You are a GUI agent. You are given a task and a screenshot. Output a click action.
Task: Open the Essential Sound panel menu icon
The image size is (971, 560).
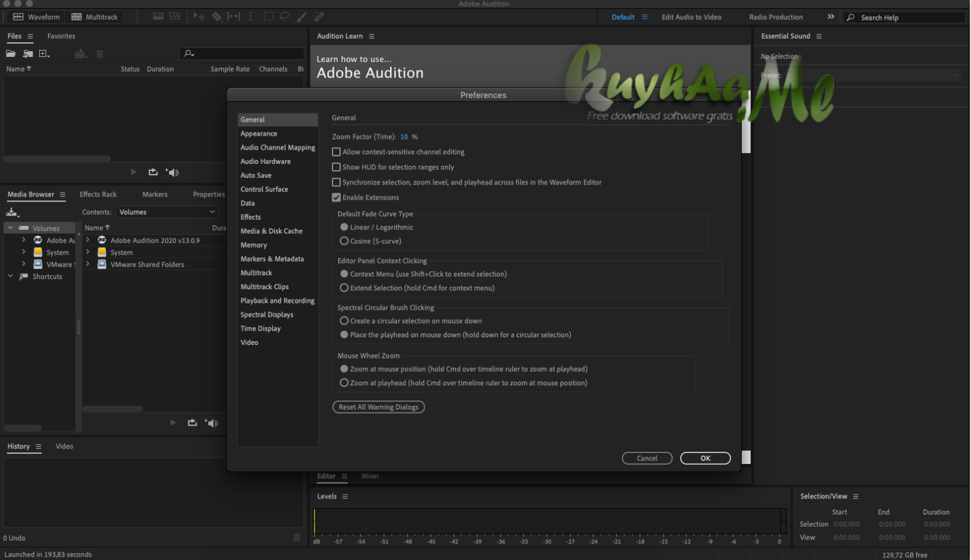[819, 36]
